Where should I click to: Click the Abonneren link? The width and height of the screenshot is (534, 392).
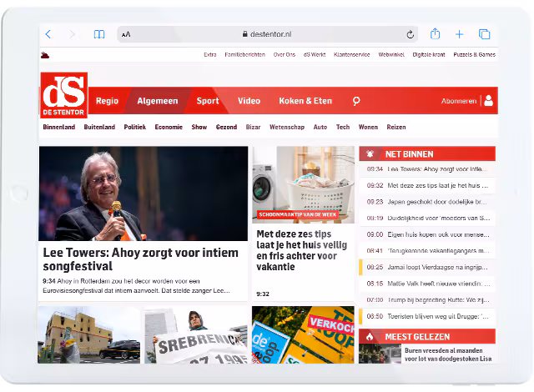coord(459,101)
